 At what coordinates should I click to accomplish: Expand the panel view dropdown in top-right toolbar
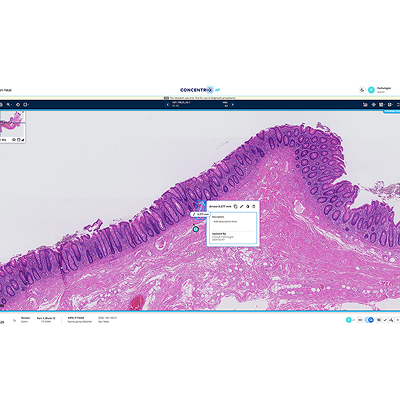384,104
